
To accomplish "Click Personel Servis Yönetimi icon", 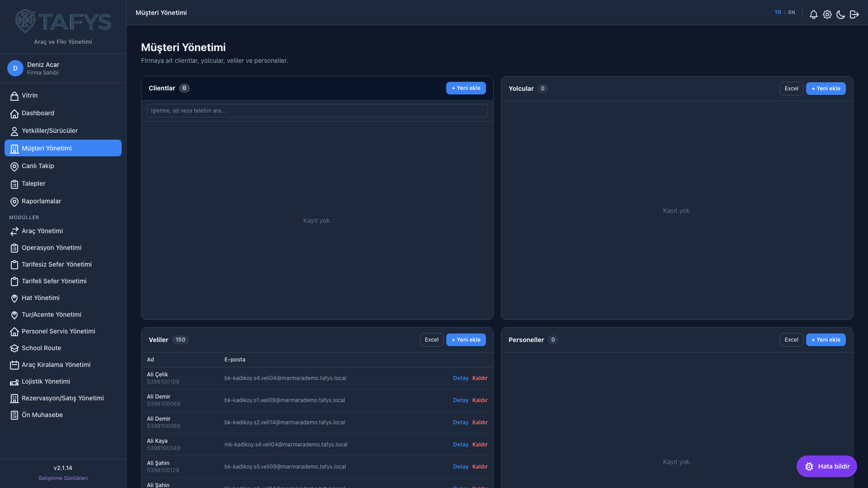I will pyautogui.click(x=14, y=332).
